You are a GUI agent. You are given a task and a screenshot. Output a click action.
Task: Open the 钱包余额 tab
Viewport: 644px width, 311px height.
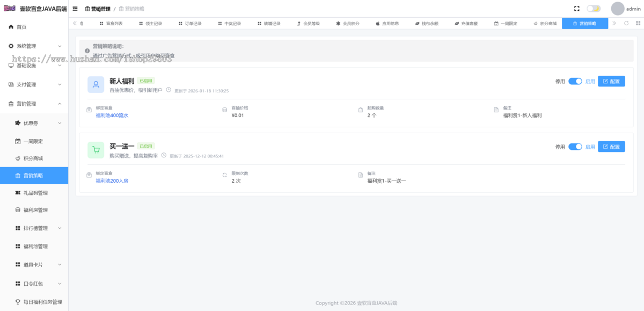[427, 24]
